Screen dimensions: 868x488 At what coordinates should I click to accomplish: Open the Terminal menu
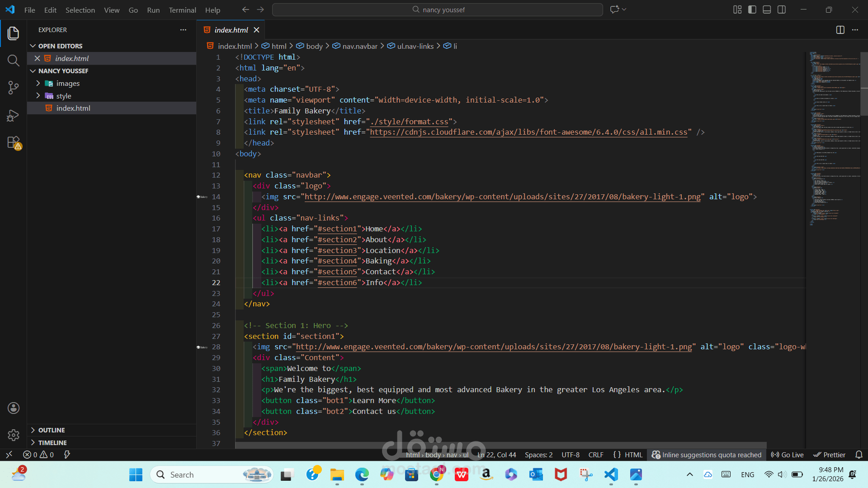(182, 10)
